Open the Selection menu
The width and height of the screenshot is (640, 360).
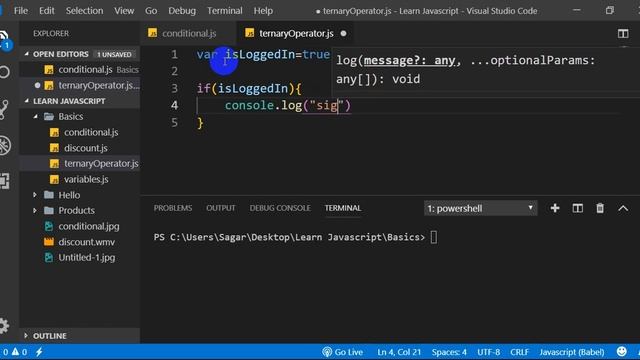84,11
